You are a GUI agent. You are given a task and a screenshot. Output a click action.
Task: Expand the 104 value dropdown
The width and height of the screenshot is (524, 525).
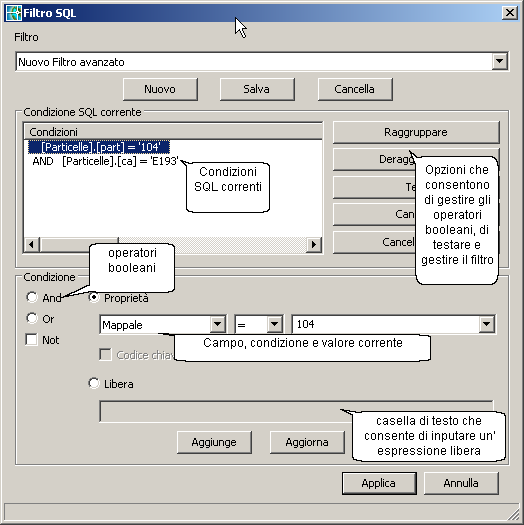point(486,324)
